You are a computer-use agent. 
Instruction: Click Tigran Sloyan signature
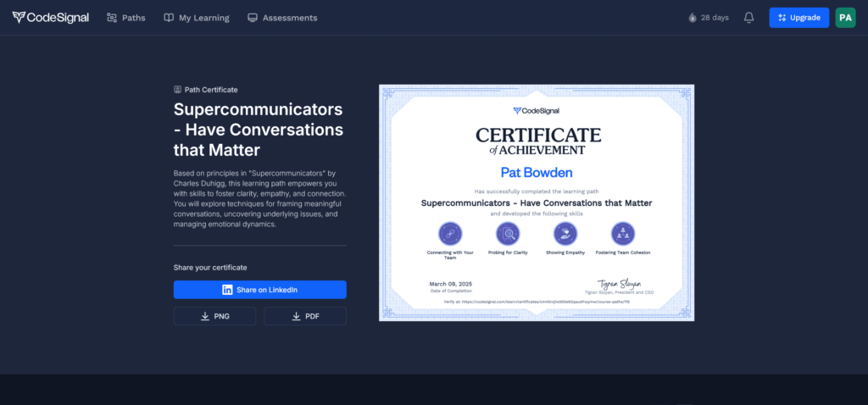(x=619, y=283)
